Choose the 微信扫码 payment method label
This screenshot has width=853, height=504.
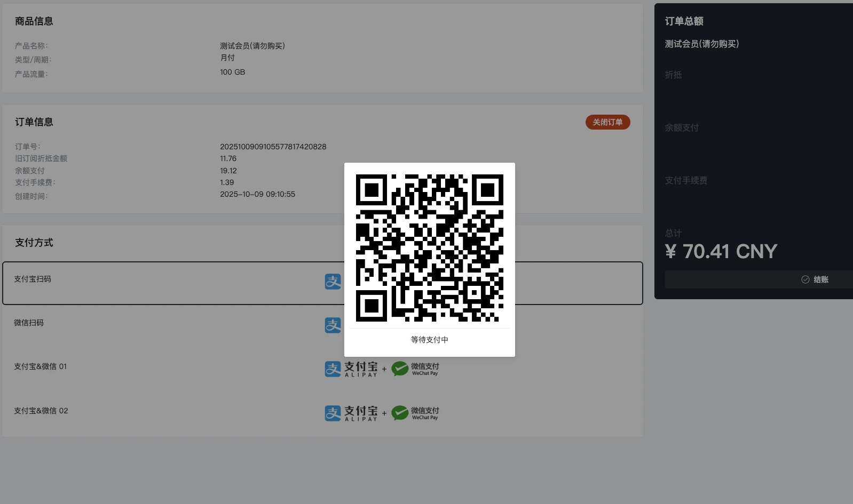[29, 323]
